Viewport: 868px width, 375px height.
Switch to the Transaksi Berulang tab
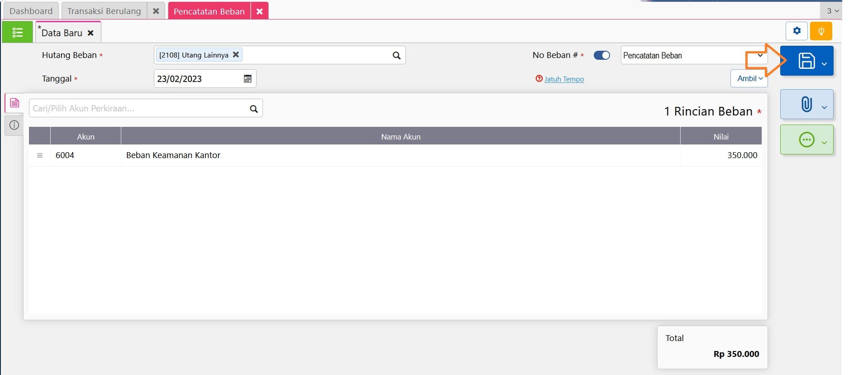point(104,11)
